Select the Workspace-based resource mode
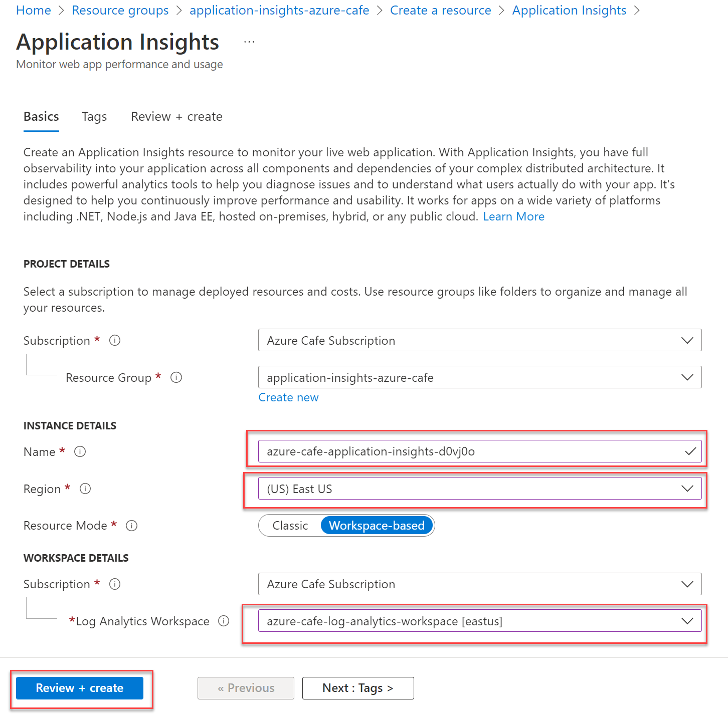This screenshot has width=728, height=714. 377,526
